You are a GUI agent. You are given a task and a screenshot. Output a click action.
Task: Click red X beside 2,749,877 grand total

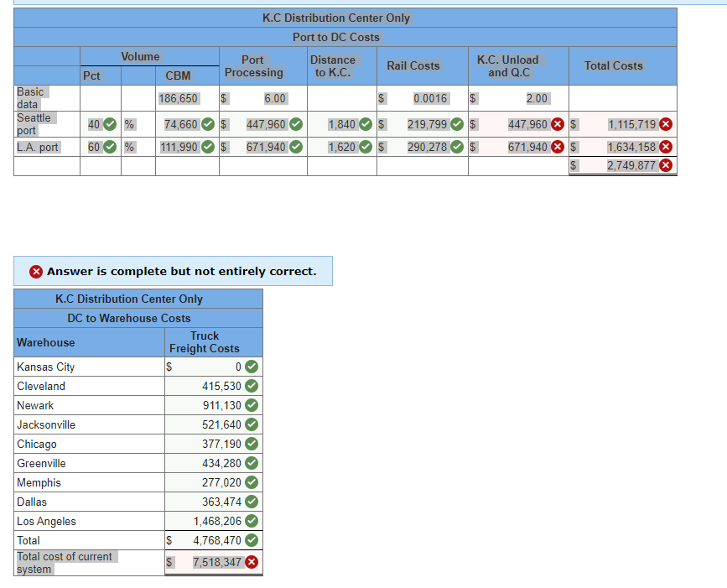666,165
